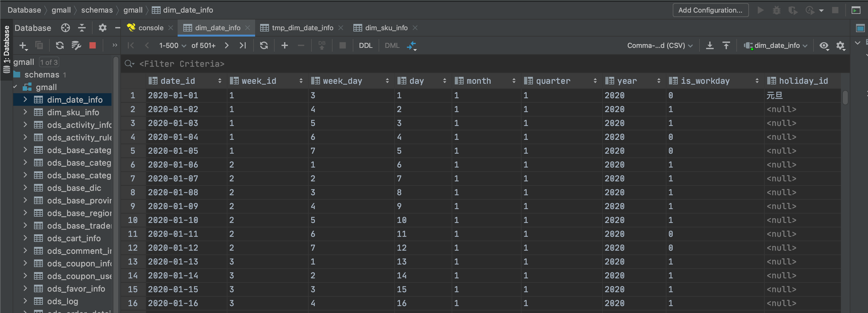Duplicate the selected data source
This screenshot has width=868, height=313.
(39, 45)
